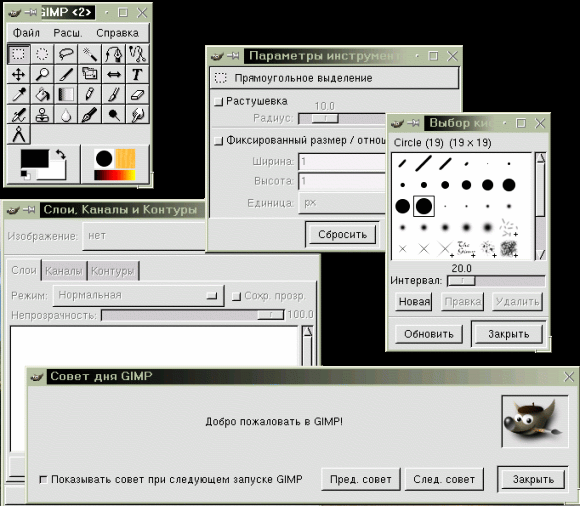
Task: Click the Ширина width input field
Action: (x=342, y=162)
